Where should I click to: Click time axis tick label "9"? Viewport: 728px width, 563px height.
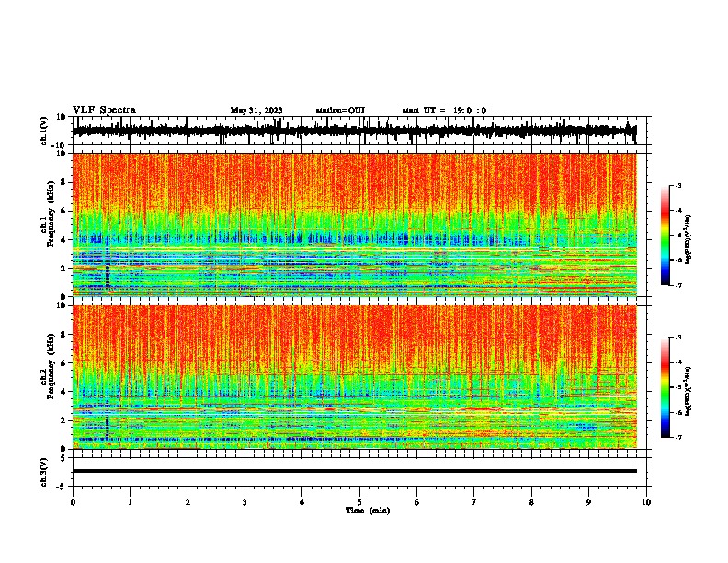tap(588, 502)
